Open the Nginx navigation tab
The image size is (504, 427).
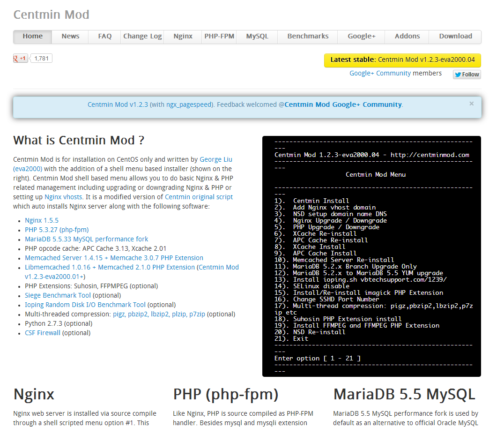pyautogui.click(x=183, y=37)
